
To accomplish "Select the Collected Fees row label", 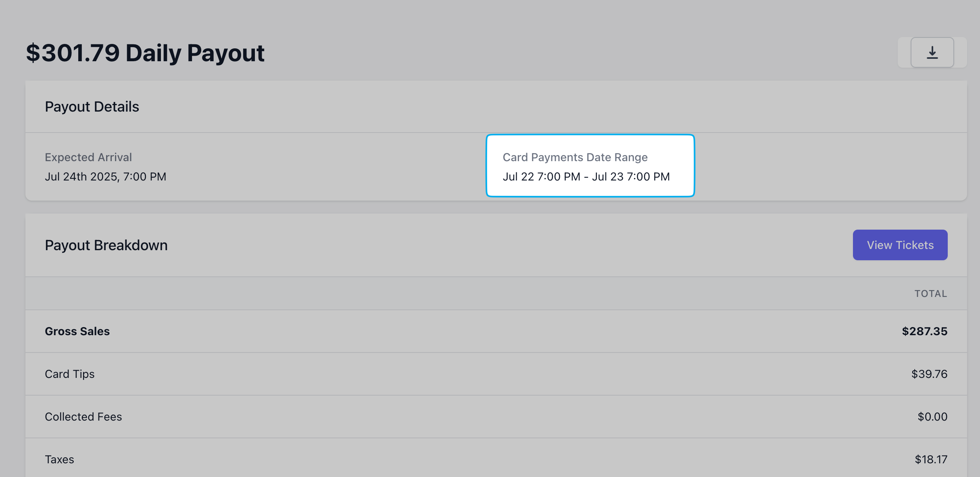I will click(x=83, y=417).
